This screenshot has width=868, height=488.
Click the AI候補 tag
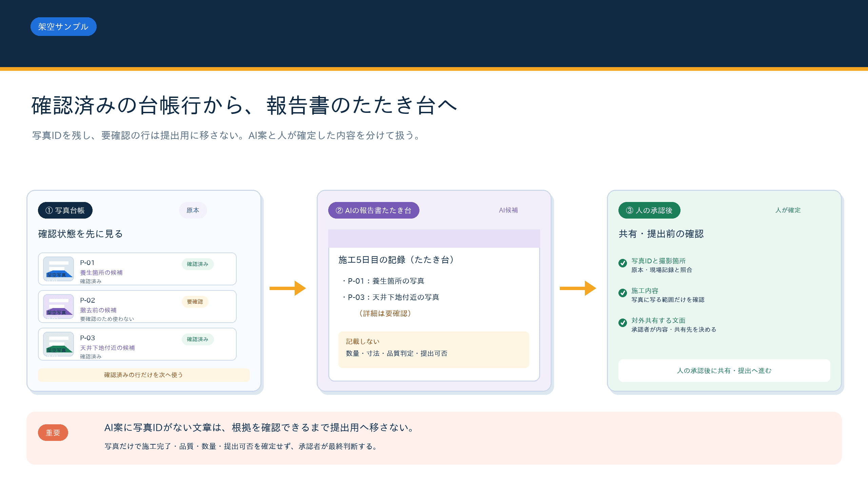pyautogui.click(x=509, y=210)
